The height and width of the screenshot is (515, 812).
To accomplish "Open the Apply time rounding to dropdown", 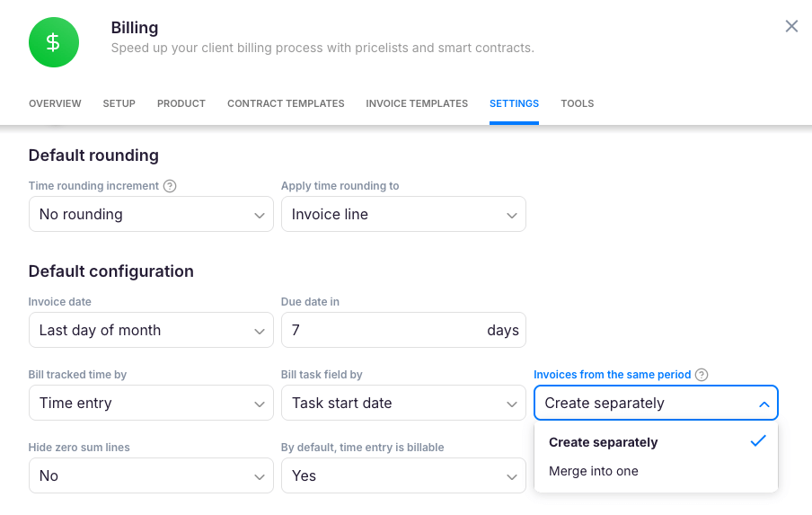I will tap(403, 215).
